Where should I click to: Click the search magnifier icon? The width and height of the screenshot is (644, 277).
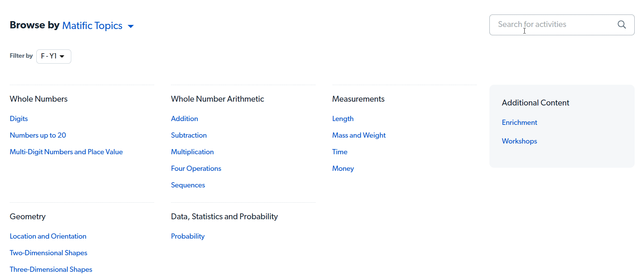point(622,25)
